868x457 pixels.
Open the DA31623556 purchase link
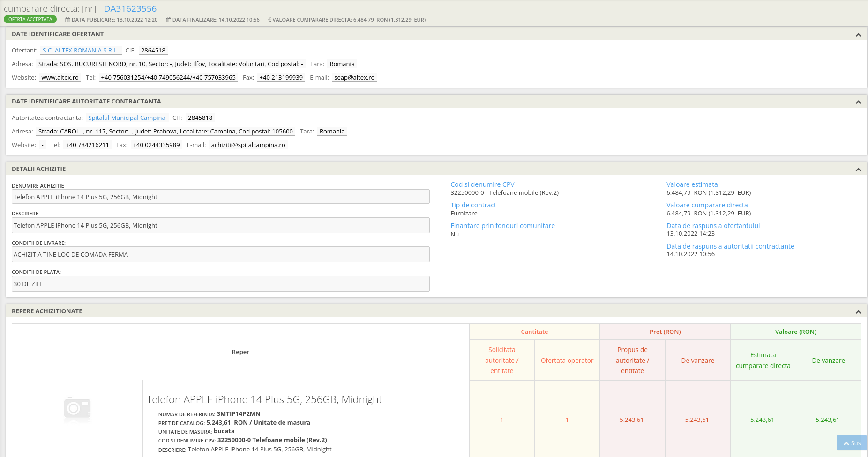[130, 8]
